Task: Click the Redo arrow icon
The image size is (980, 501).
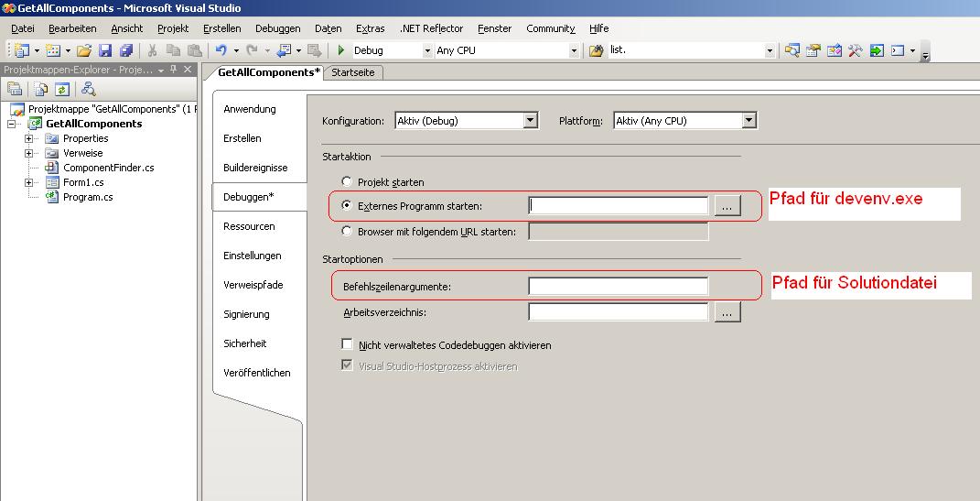Action: coord(252,50)
